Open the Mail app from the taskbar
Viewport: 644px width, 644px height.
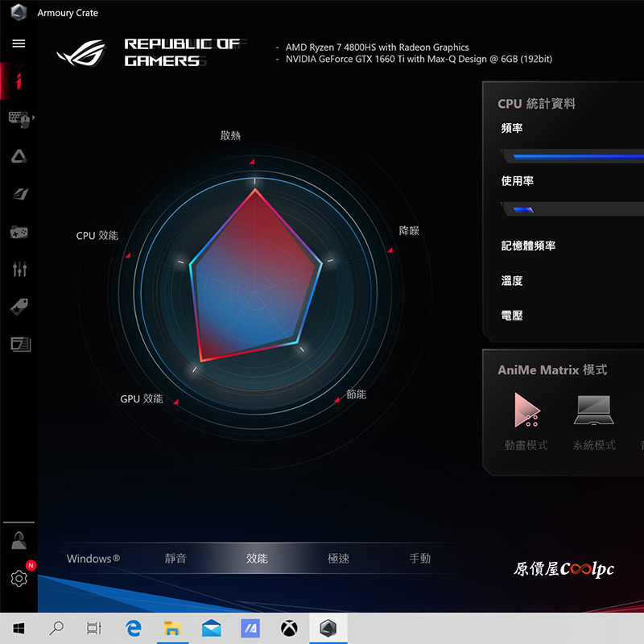(212, 628)
